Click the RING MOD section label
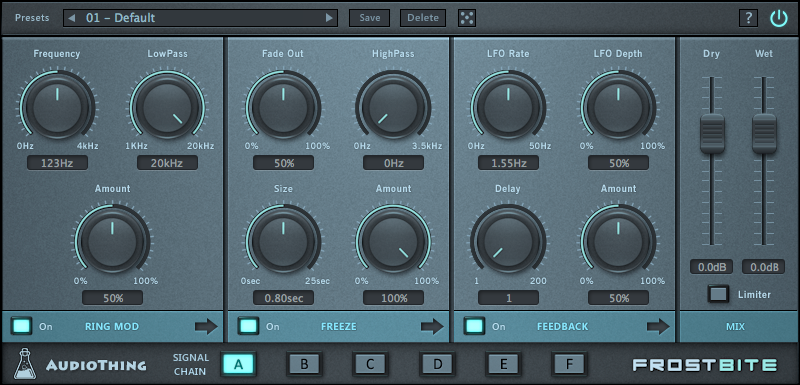 point(112,326)
